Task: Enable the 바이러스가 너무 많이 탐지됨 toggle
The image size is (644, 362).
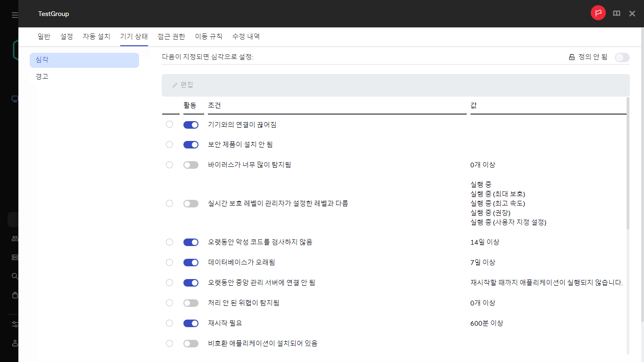Action: [191, 165]
